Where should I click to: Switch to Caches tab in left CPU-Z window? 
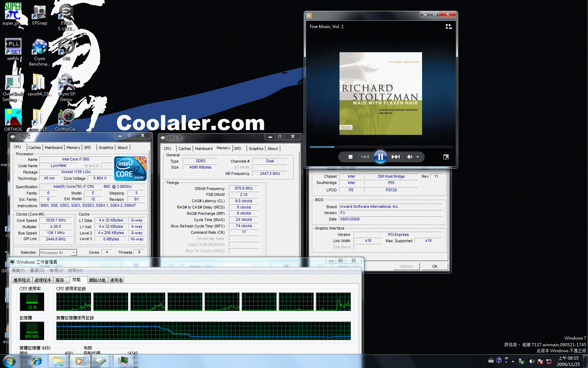click(x=35, y=148)
